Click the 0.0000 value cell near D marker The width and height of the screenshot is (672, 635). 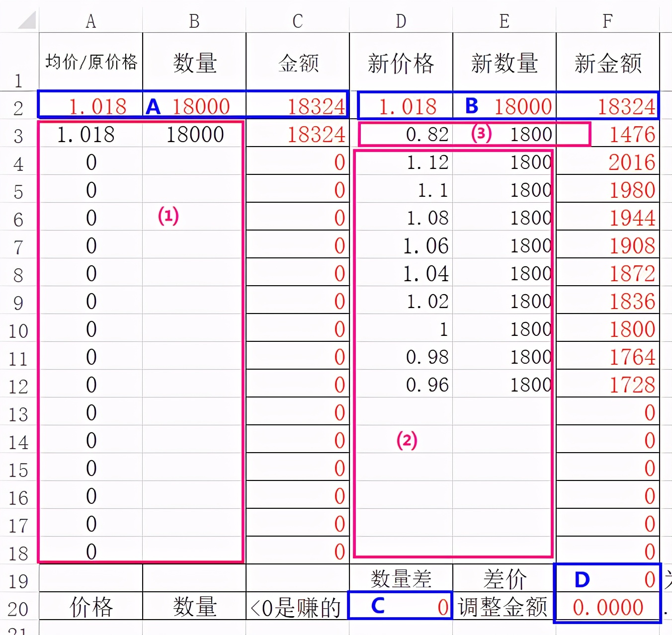click(607, 607)
